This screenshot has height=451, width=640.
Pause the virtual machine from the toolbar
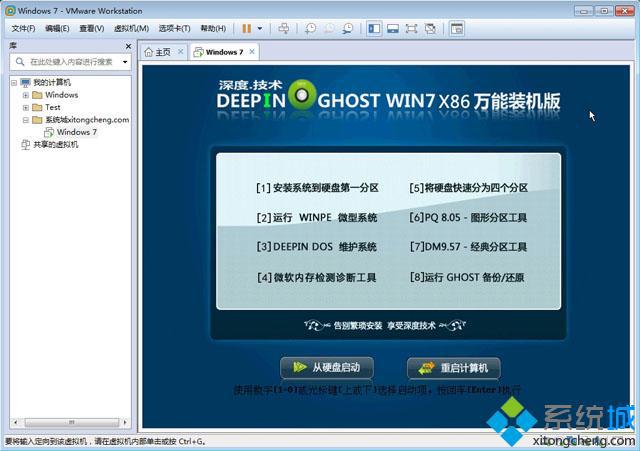tap(247, 29)
